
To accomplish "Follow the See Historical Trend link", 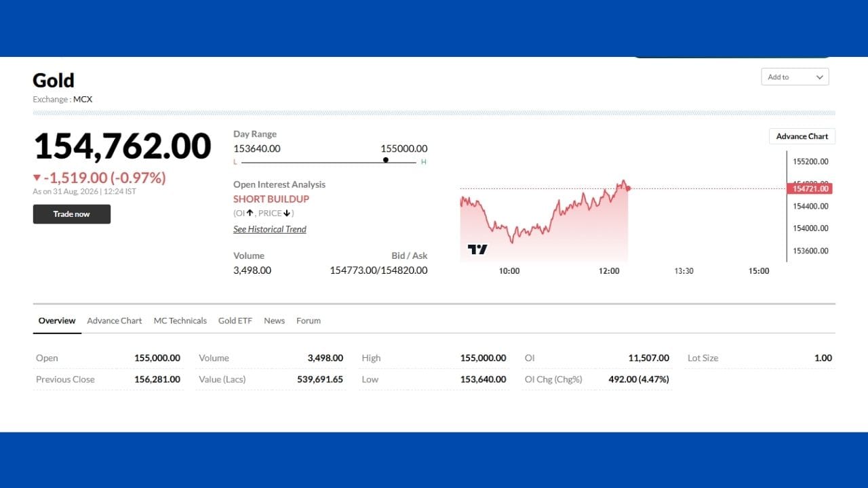I will (x=270, y=229).
